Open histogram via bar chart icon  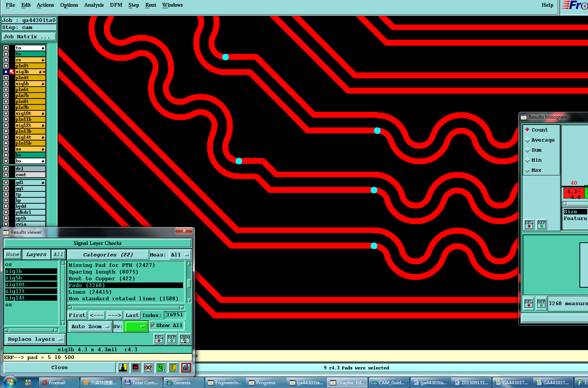click(x=186, y=368)
